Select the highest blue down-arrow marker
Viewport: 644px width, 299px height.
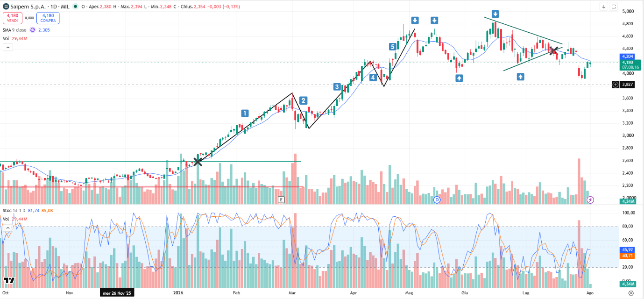pyautogui.click(x=495, y=14)
